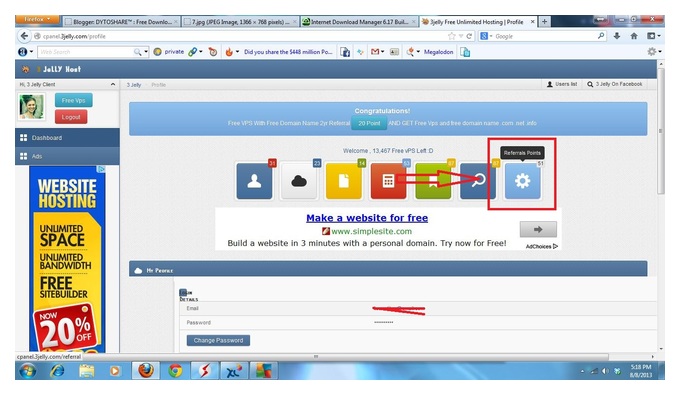The height and width of the screenshot is (395, 680).
Task: Click the volume icon in system tray
Action: tap(605, 371)
